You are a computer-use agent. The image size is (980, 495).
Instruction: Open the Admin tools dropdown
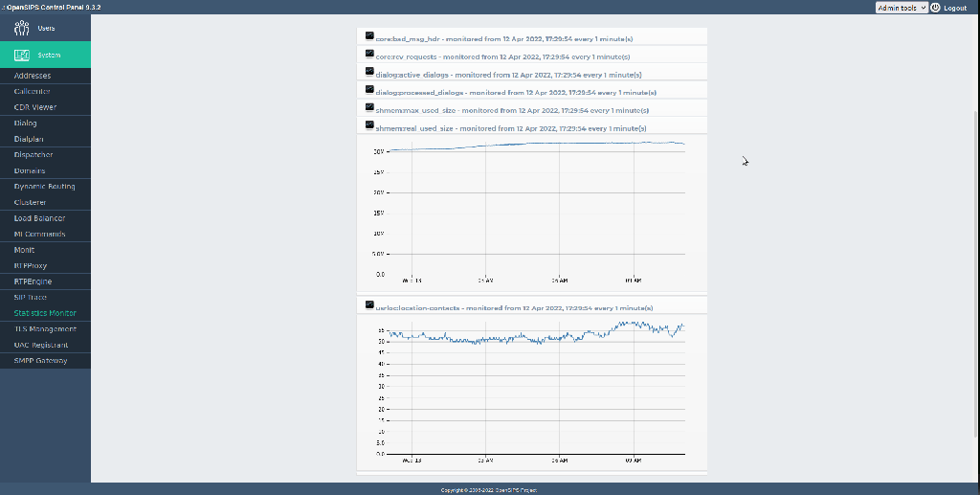tap(901, 8)
